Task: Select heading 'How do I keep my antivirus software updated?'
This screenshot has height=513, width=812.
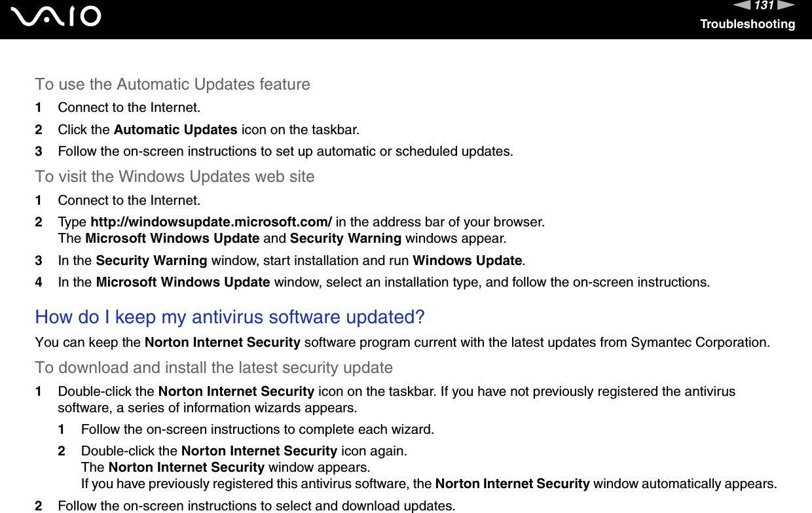Action: click(x=230, y=317)
